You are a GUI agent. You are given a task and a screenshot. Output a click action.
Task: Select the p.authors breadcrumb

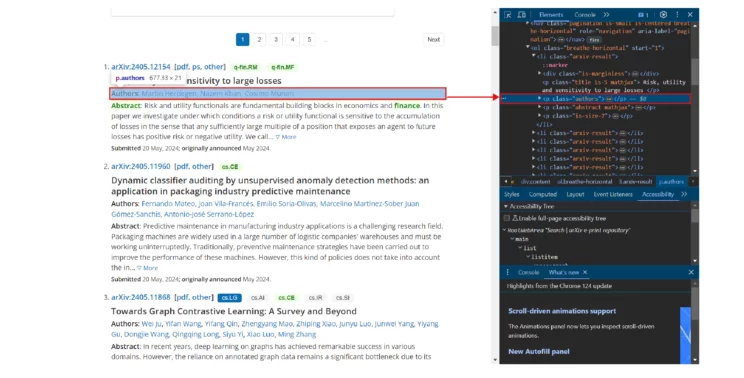pyautogui.click(x=671, y=182)
